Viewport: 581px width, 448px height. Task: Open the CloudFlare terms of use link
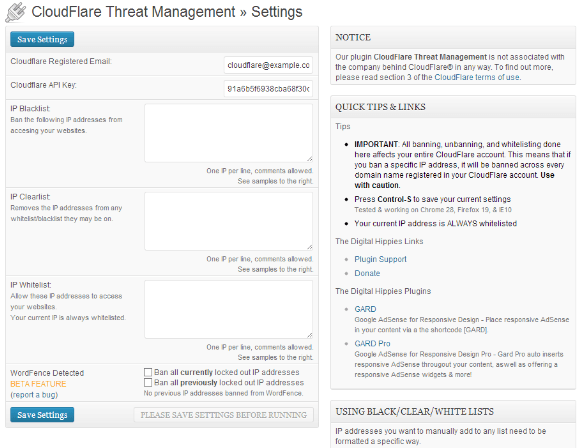pyautogui.click(x=477, y=77)
